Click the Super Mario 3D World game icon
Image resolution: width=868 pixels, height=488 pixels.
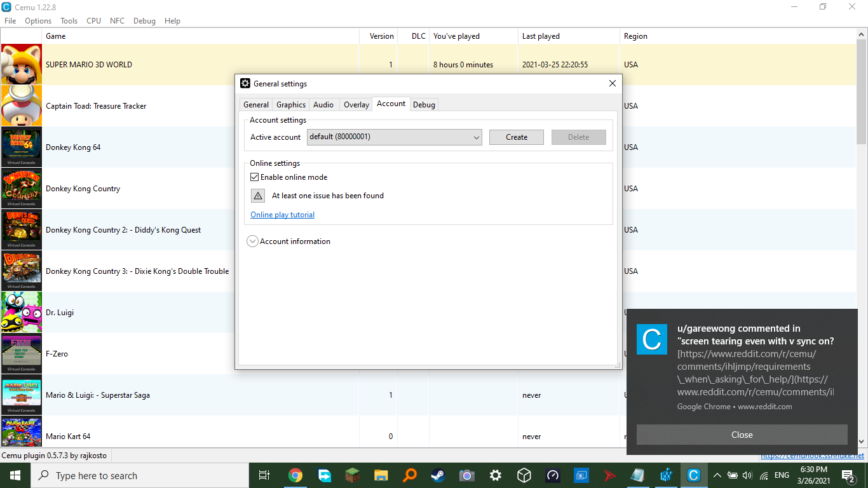pyautogui.click(x=22, y=64)
